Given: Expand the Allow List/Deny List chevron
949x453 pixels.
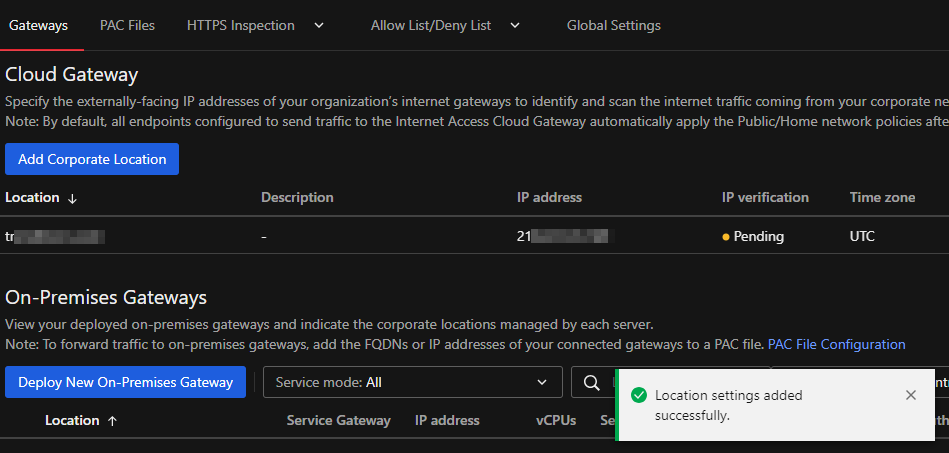Looking at the screenshot, I should (x=515, y=25).
